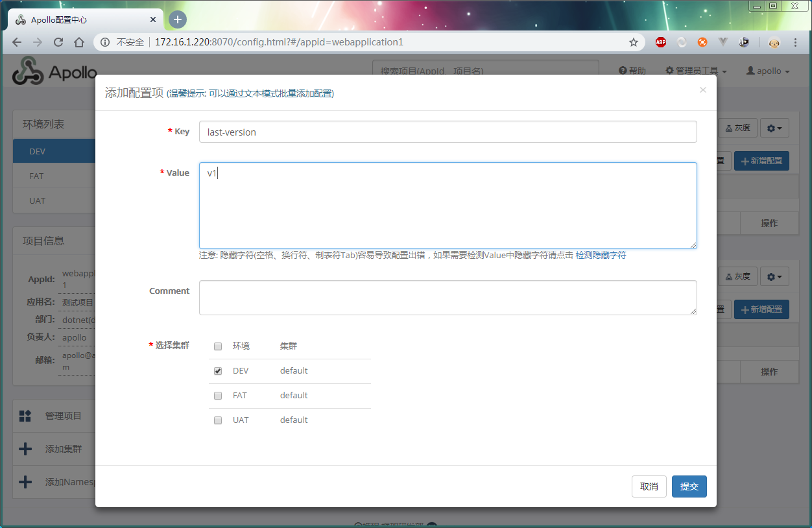Click into the Key input field
The width and height of the screenshot is (812, 528).
448,132
